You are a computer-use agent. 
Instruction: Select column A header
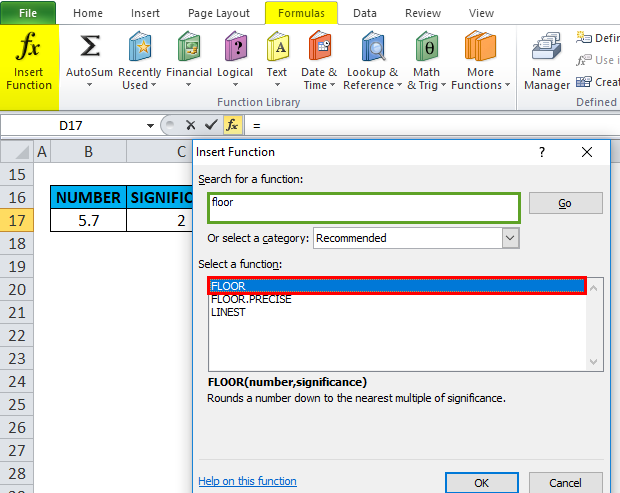42,151
